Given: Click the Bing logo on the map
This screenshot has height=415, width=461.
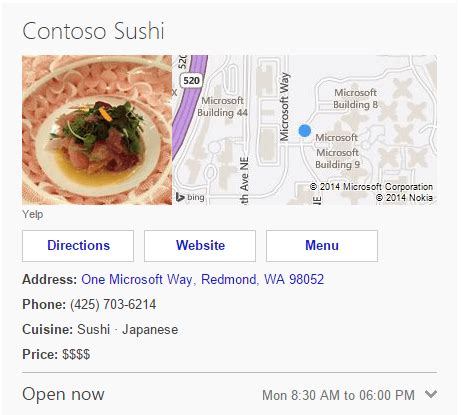Looking at the screenshot, I should click(x=190, y=197).
